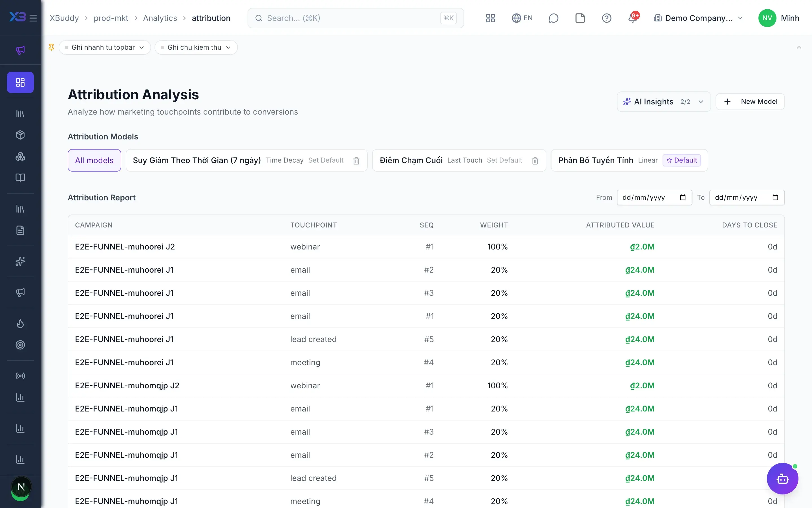
Task: Open the book icon in sidebar
Action: (x=20, y=178)
